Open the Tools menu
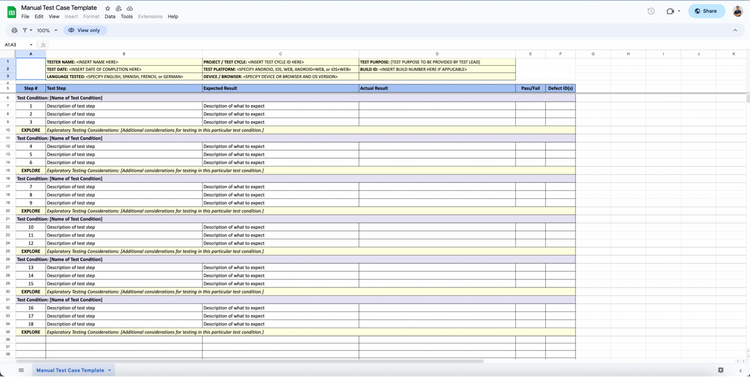Screen dimensions: 750x377 point(127,16)
